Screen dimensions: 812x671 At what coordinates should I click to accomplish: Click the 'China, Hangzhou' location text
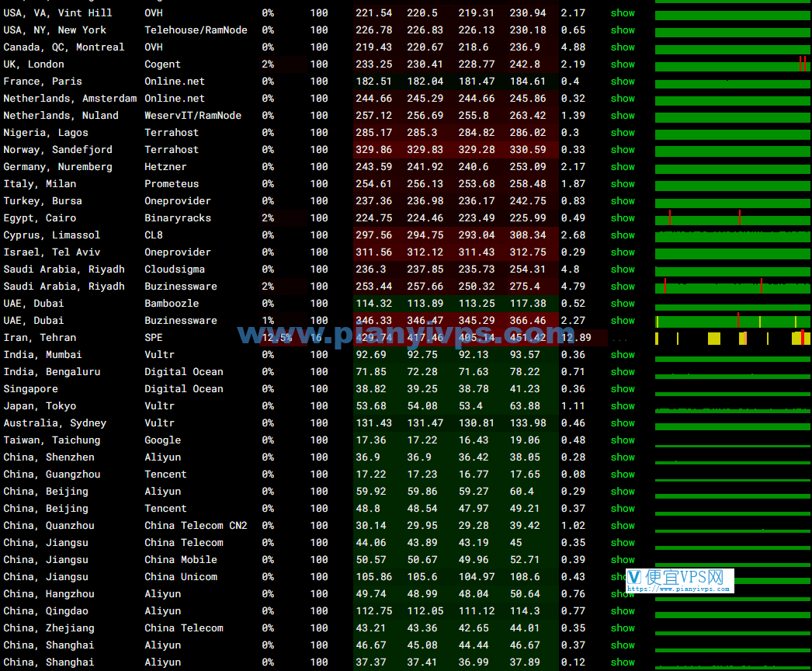(49, 594)
